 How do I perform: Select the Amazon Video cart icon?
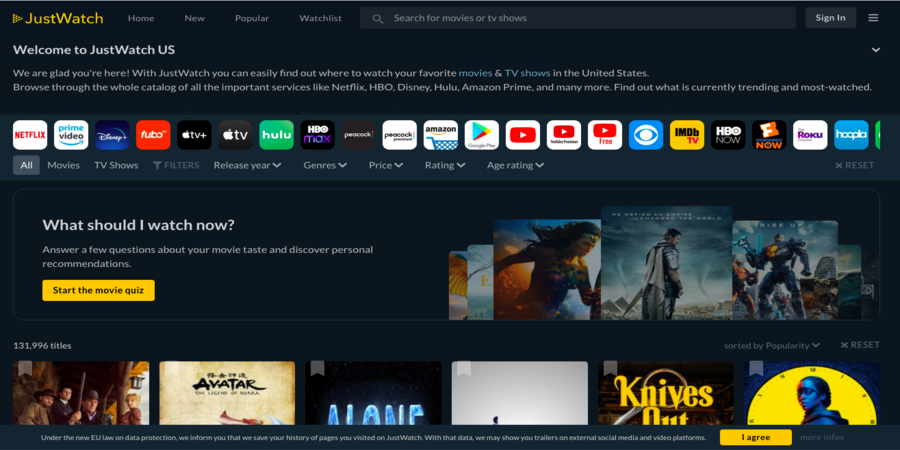pos(441,135)
